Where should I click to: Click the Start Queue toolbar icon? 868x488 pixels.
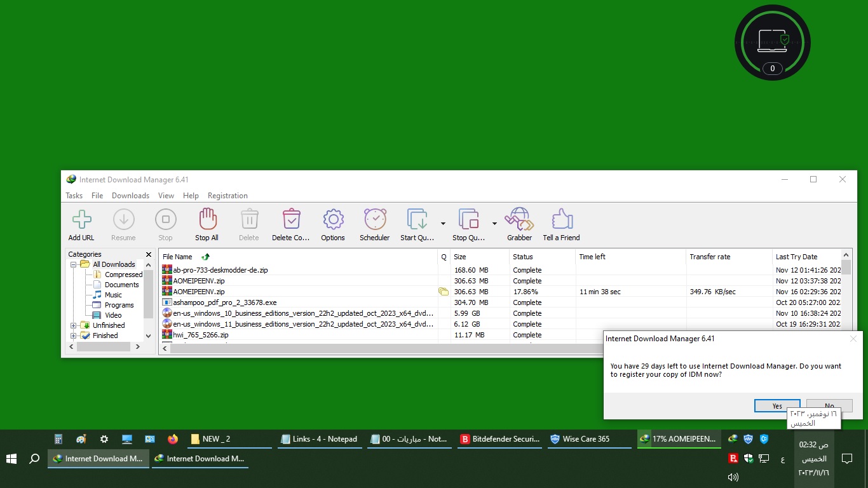(417, 220)
